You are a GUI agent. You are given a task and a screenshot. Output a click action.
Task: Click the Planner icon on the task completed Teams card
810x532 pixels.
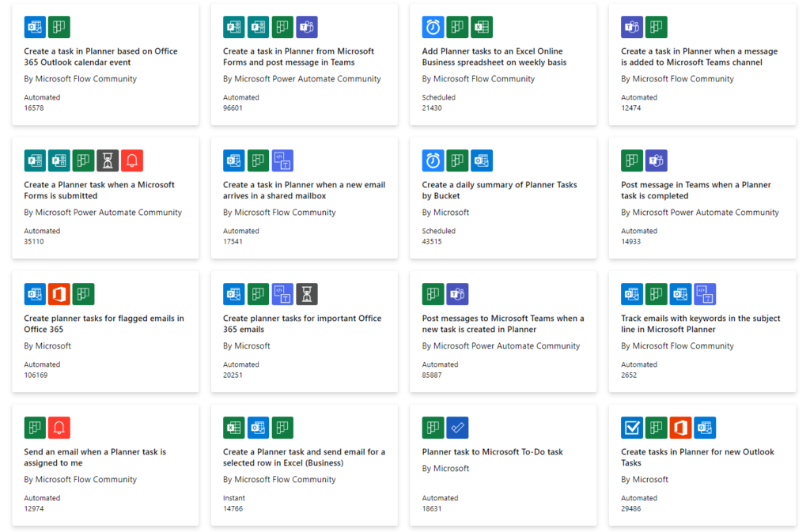(x=632, y=160)
